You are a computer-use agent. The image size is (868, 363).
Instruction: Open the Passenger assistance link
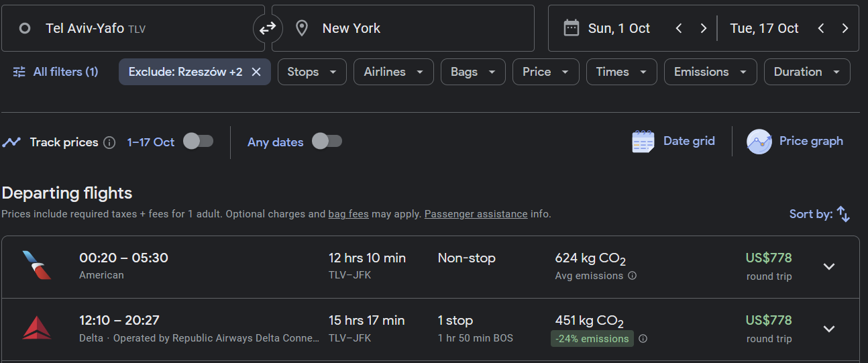pos(476,214)
